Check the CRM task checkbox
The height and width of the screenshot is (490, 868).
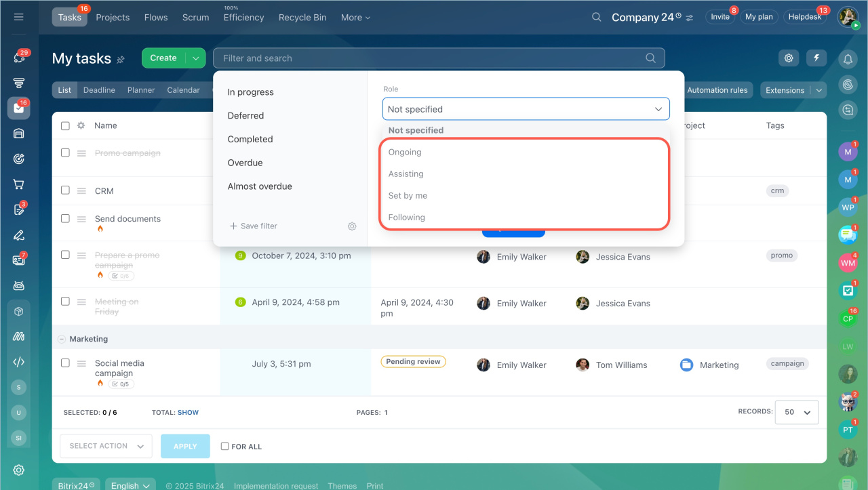pyautogui.click(x=65, y=190)
